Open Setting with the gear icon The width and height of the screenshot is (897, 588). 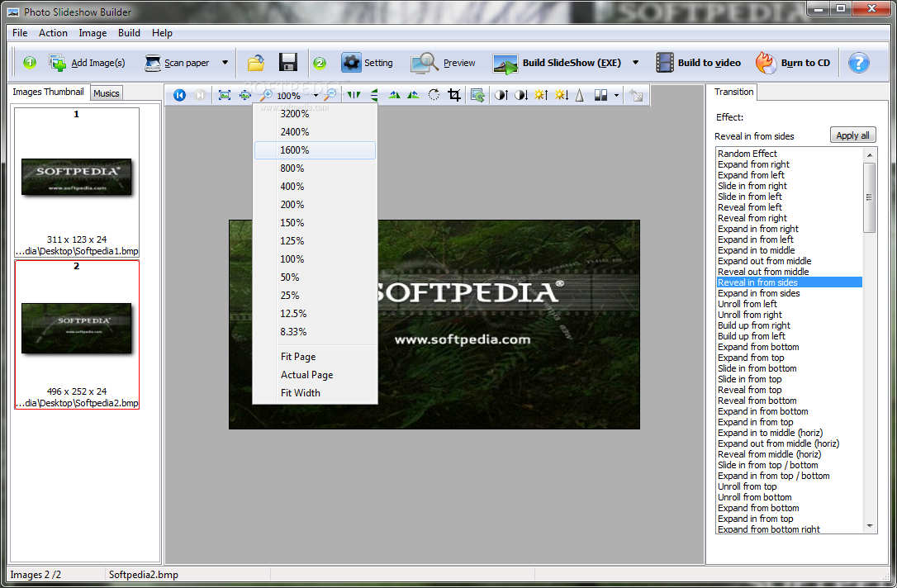(x=351, y=63)
